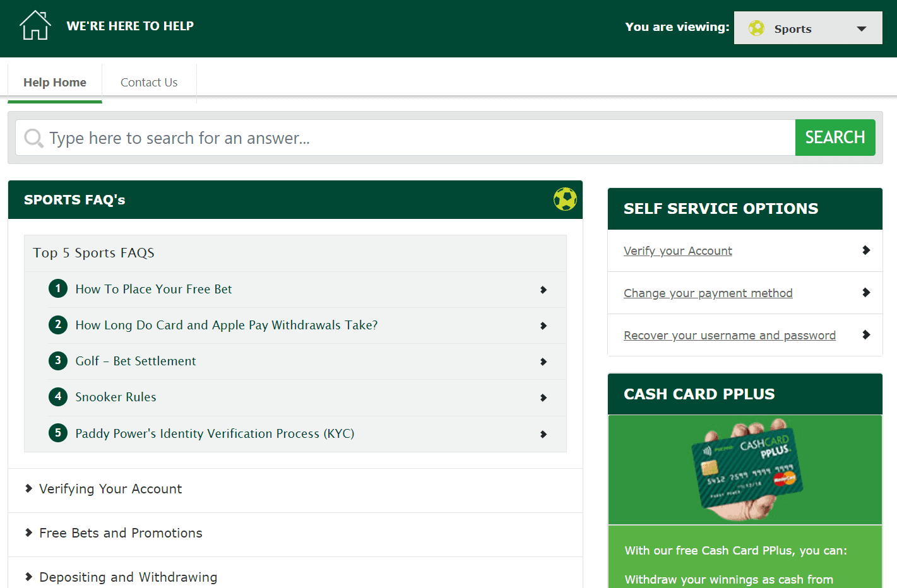The height and width of the screenshot is (588, 897).
Task: Open the Contact Us tab
Action: 149,83
